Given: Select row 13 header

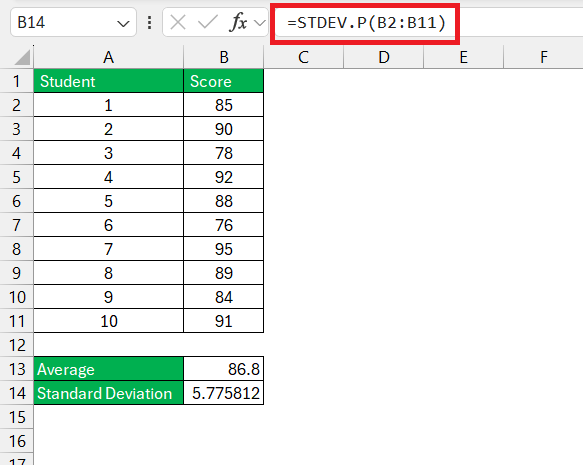Looking at the screenshot, I should tap(16, 369).
